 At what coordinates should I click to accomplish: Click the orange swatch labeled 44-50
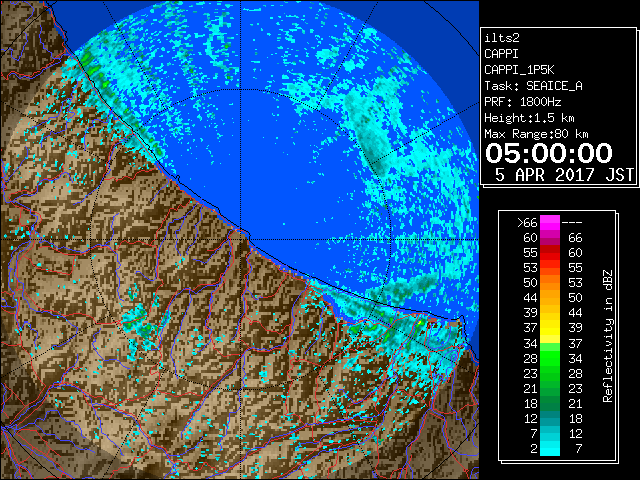[550, 298]
